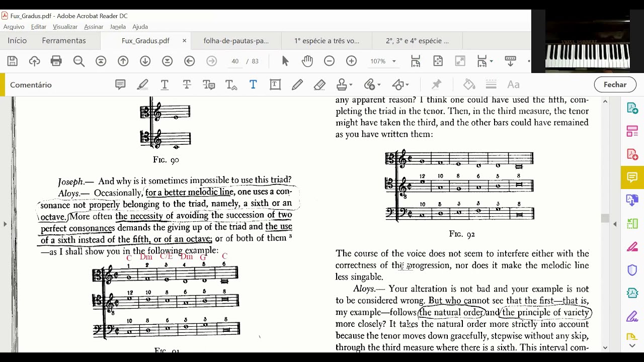Viewport: 644px width, 362px height.
Task: Click the read mode keyboard icon
Action: 510,61
